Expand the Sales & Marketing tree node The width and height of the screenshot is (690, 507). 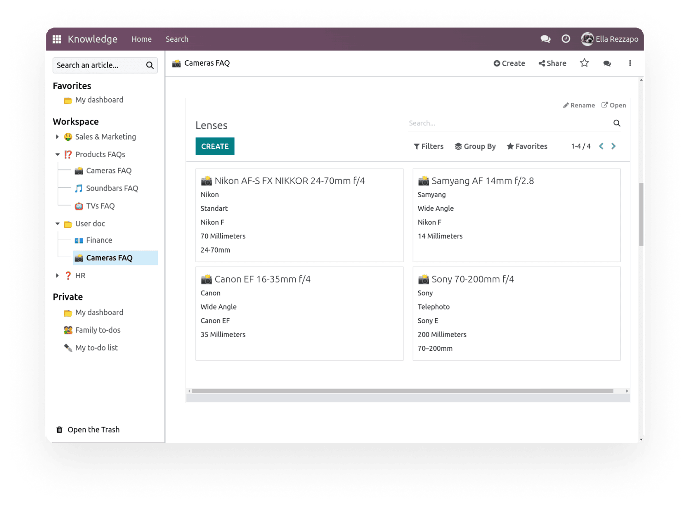click(57, 137)
